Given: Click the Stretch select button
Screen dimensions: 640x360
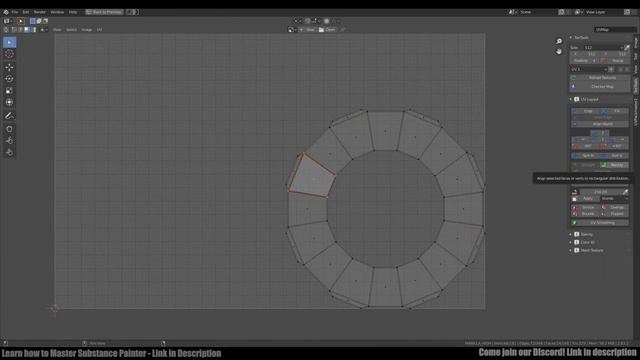Looking at the screenshot, I should pyautogui.click(x=585, y=207).
